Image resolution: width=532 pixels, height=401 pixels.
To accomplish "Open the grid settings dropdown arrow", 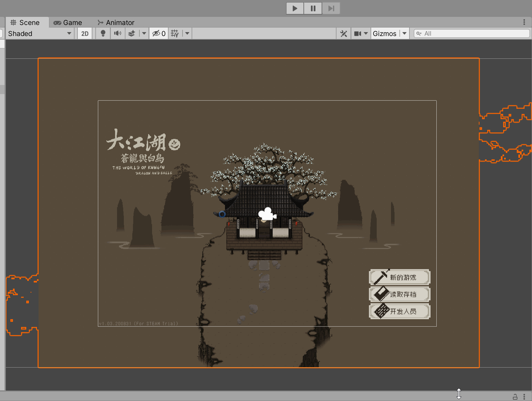I will [187, 33].
